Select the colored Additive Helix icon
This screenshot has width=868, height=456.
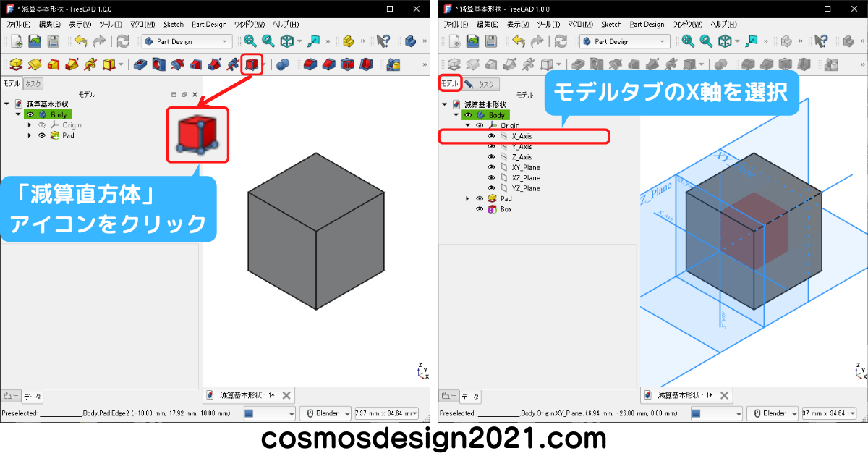point(90,64)
